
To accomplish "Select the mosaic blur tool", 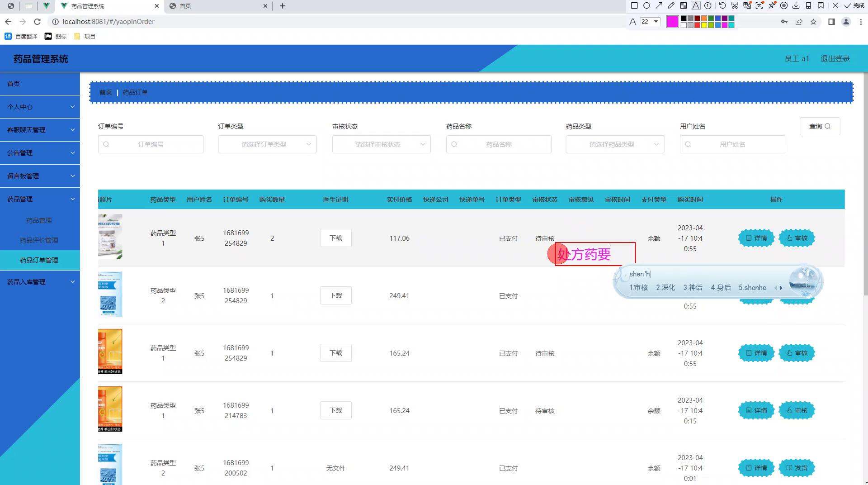I will tap(684, 6).
